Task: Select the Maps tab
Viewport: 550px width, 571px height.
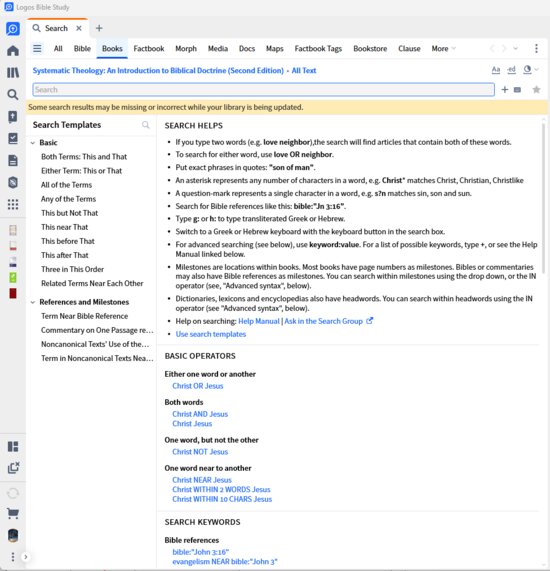Action: 275,48
